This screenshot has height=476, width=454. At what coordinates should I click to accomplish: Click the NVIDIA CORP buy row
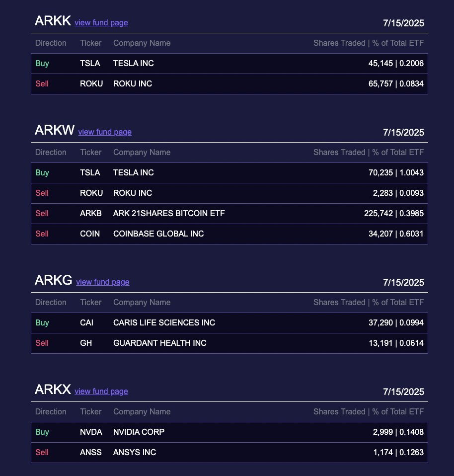pyautogui.click(x=229, y=432)
